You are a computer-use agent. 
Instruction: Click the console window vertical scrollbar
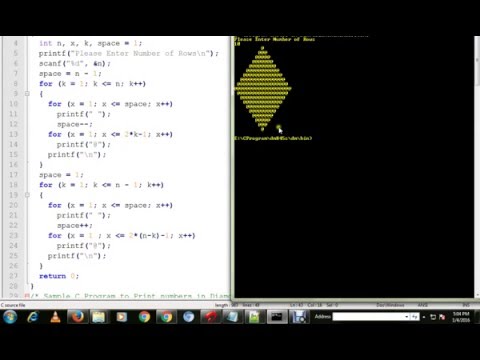tap(477, 167)
